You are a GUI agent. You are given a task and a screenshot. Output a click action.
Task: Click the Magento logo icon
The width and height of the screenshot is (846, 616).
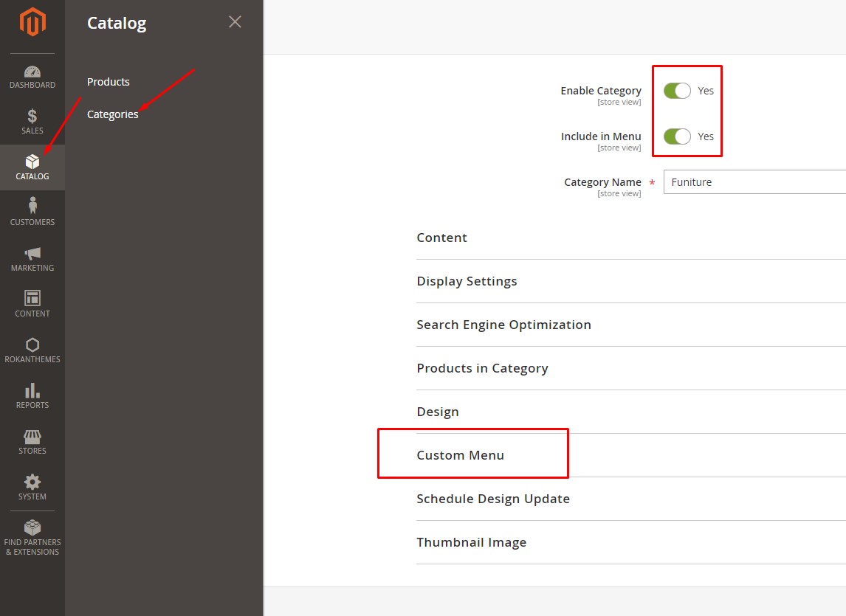tap(32, 22)
